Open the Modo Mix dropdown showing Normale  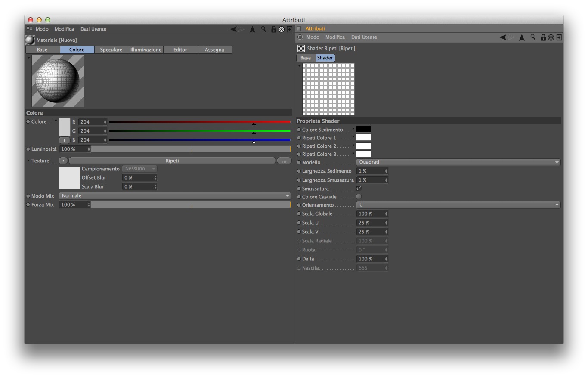click(175, 196)
